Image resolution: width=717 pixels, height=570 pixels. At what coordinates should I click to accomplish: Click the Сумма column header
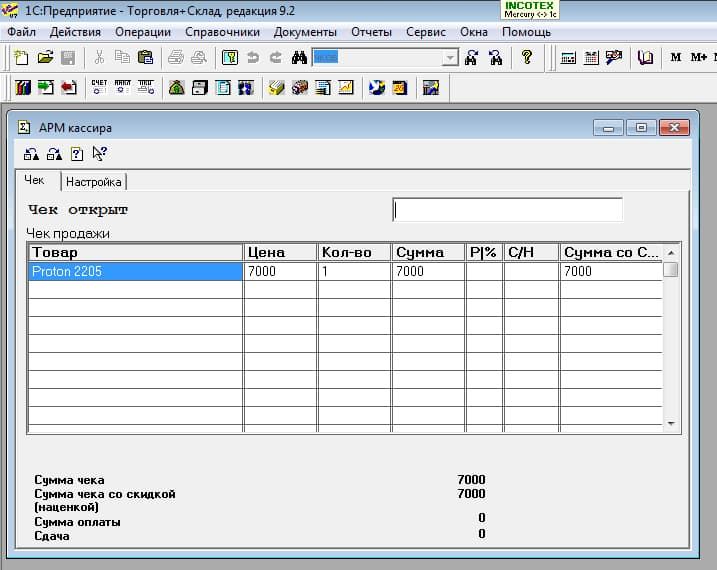[428, 252]
